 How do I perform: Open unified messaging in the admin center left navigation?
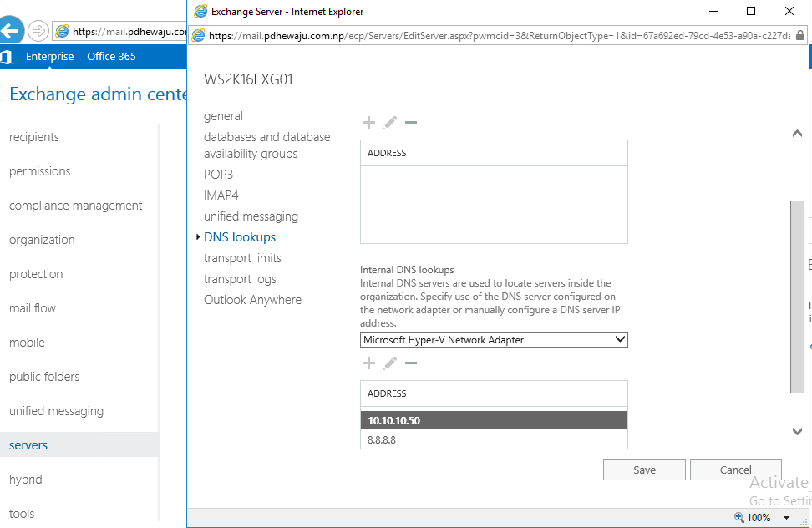click(x=57, y=411)
